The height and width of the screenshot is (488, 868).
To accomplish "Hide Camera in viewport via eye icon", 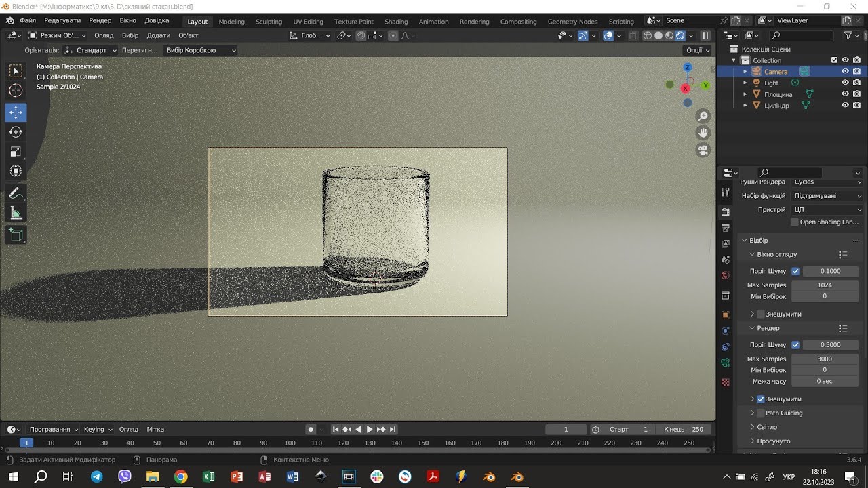I will tap(846, 71).
